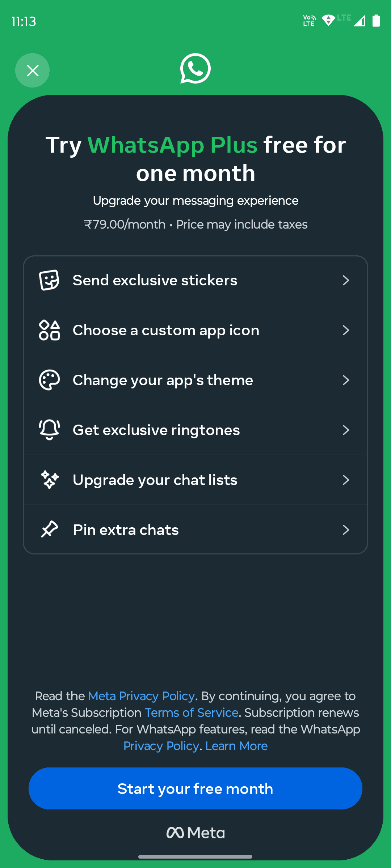Open the Terms of Service link

click(x=192, y=712)
